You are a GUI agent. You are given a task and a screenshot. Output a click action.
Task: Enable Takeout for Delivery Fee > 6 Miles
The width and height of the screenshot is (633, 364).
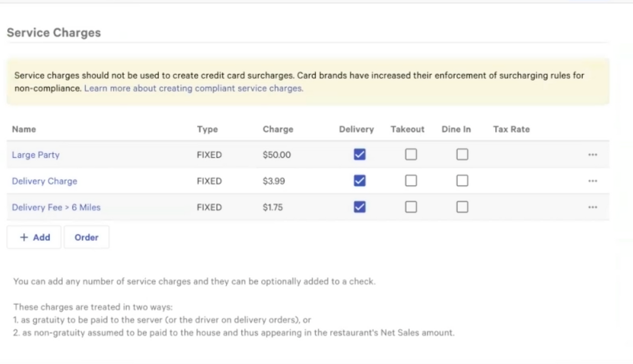[x=411, y=207]
